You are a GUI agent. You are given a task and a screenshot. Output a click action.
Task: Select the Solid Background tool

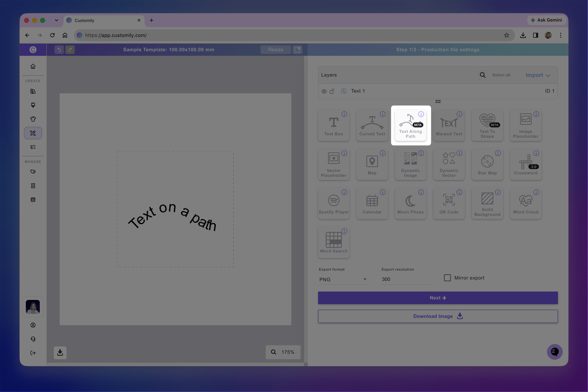(487, 203)
